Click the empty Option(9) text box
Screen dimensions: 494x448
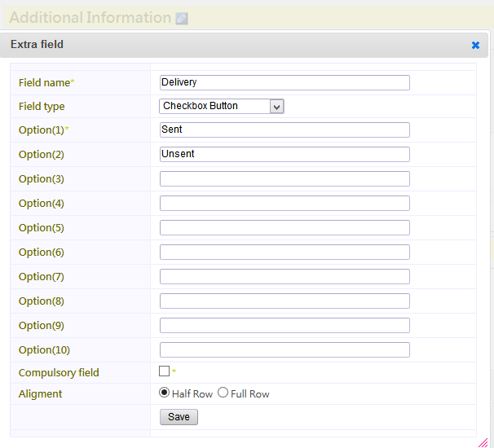point(284,325)
